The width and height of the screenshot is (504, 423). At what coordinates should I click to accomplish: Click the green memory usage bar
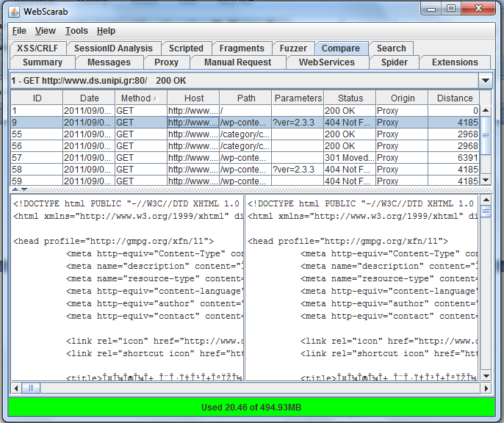click(x=251, y=408)
